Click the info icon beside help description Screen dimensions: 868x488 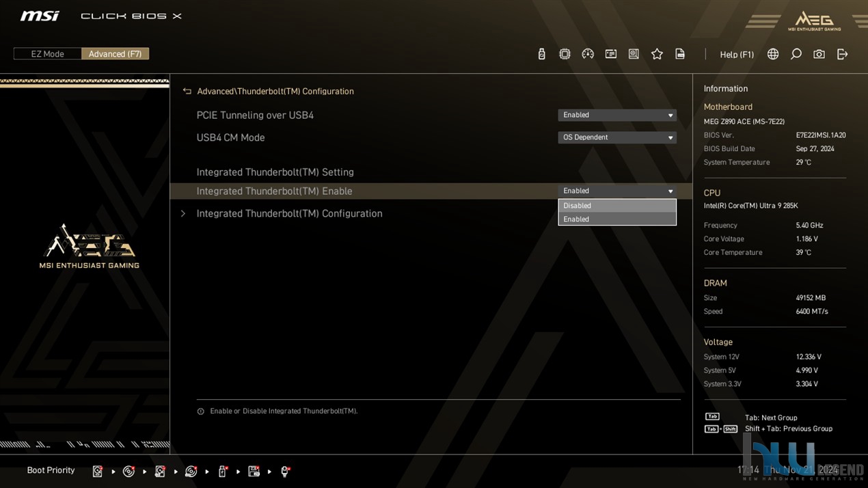tap(200, 411)
